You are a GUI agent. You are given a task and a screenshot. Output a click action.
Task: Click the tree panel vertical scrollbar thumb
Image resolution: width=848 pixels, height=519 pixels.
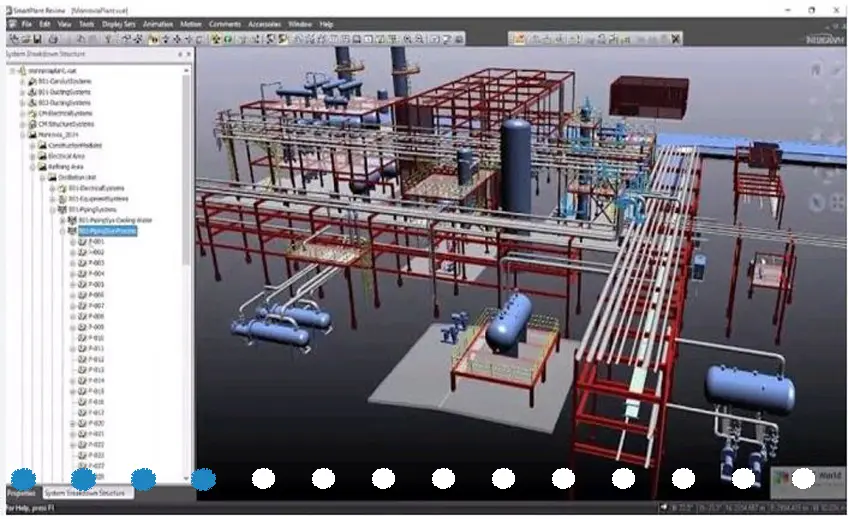[x=187, y=170]
